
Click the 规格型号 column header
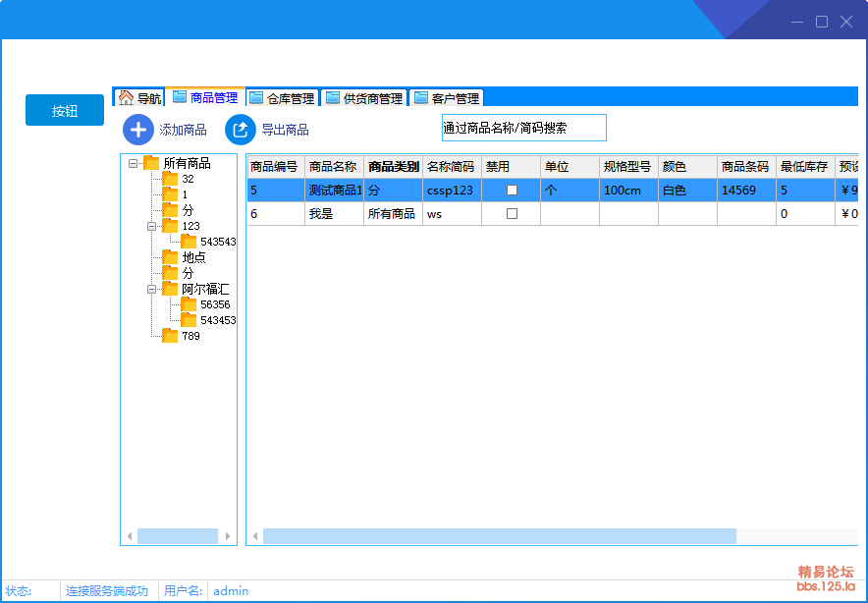click(628, 167)
